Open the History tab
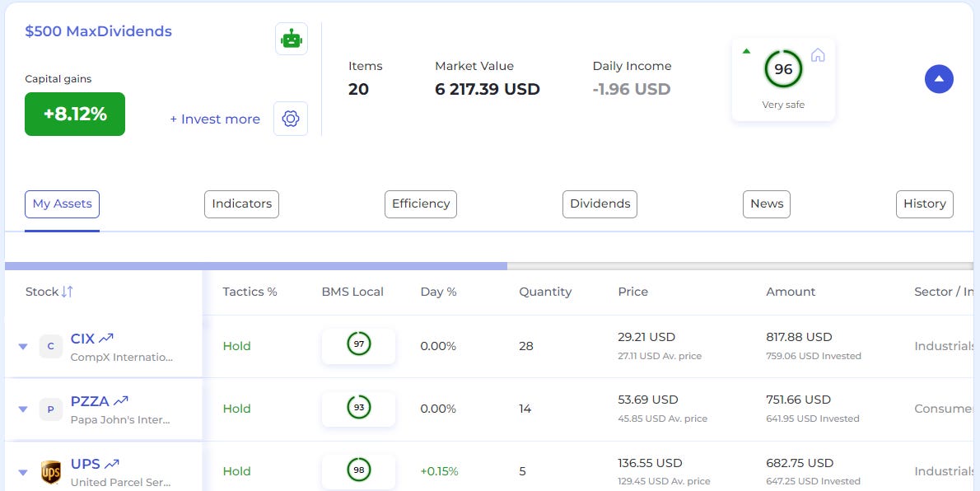Image resolution: width=980 pixels, height=491 pixels. 924,204
